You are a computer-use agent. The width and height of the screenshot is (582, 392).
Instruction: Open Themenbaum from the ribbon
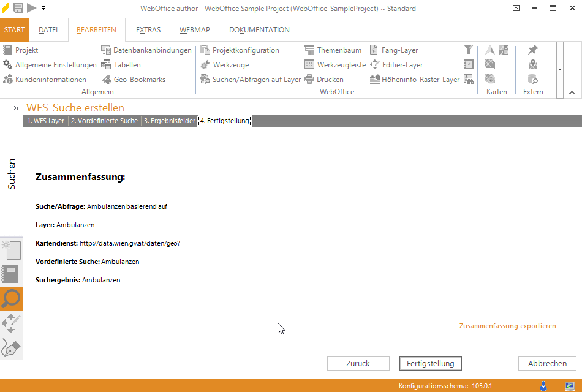pos(333,50)
